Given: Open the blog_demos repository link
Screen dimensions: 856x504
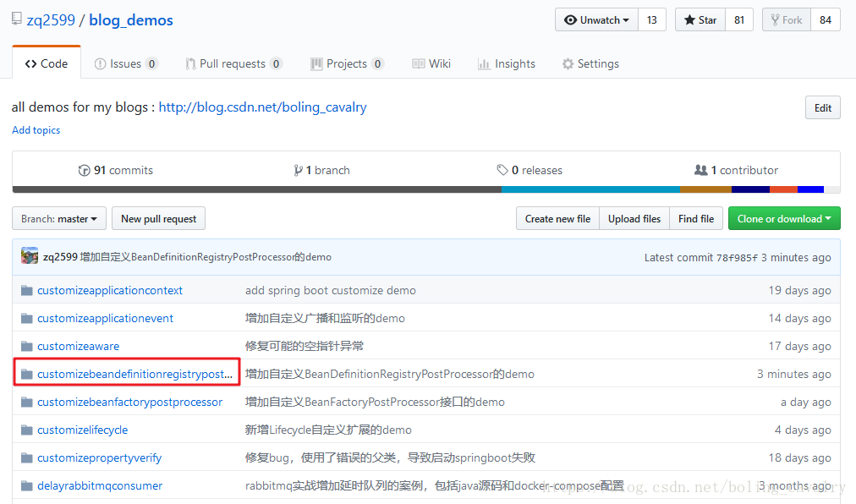Looking at the screenshot, I should click(131, 20).
